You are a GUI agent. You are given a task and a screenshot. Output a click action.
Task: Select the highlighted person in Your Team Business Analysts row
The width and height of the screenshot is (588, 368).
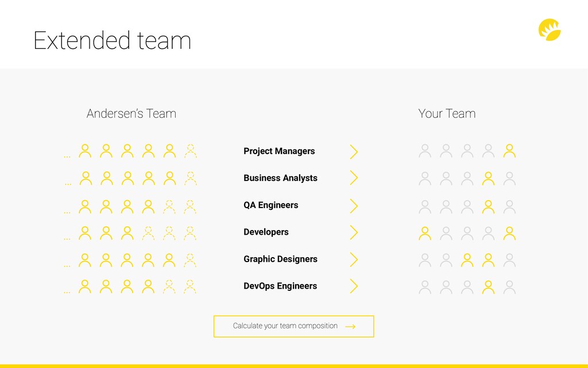pos(488,178)
